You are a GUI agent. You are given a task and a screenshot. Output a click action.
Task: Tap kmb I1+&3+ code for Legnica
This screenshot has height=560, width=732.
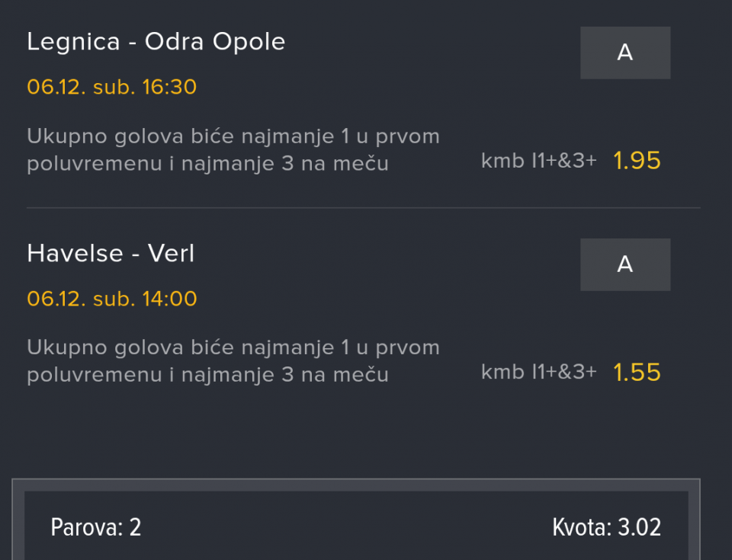(x=538, y=161)
